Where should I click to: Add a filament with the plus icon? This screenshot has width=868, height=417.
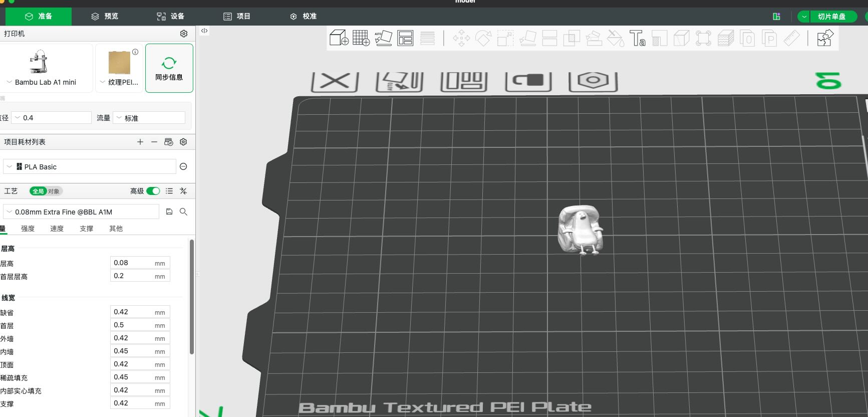pos(140,142)
